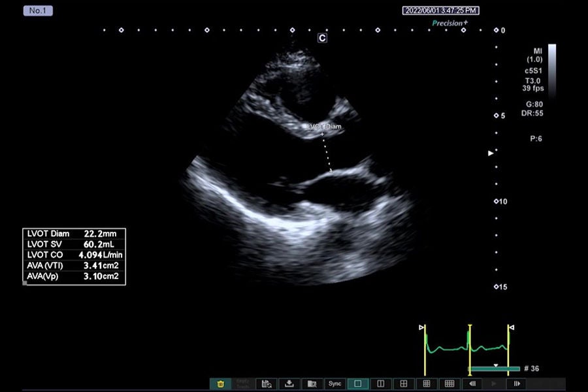Select the nine-image grid layout
This screenshot has width=588, height=392.
[427, 384]
